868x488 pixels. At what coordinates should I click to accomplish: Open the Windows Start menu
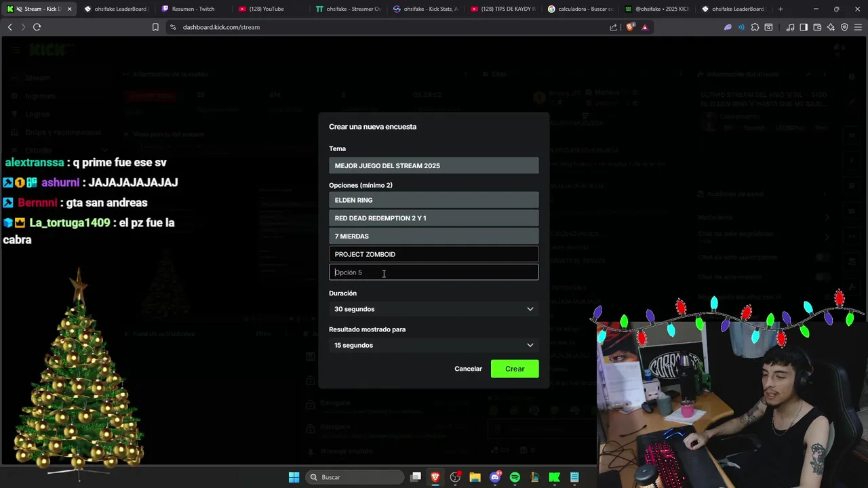[x=294, y=477]
